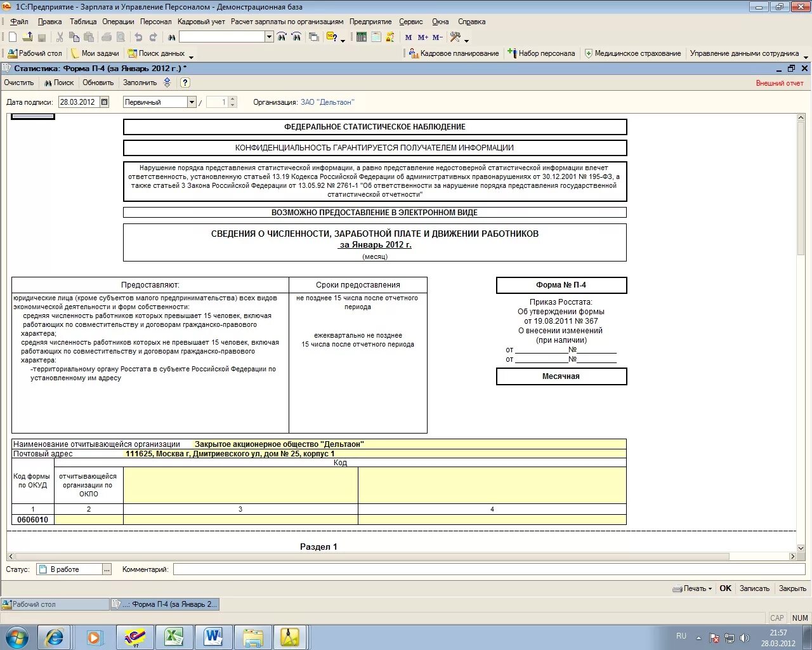Click the Open file folder icon
The width and height of the screenshot is (812, 650).
[x=27, y=37]
